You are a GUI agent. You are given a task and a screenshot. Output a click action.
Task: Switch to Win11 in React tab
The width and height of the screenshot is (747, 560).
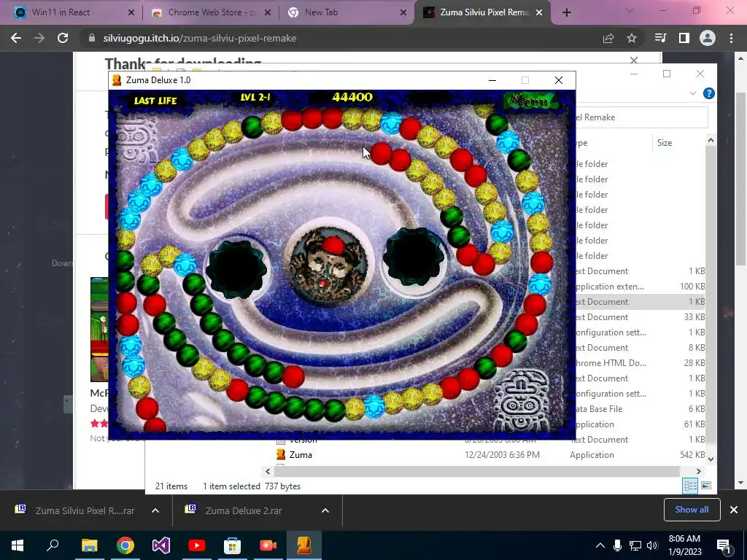point(61,12)
